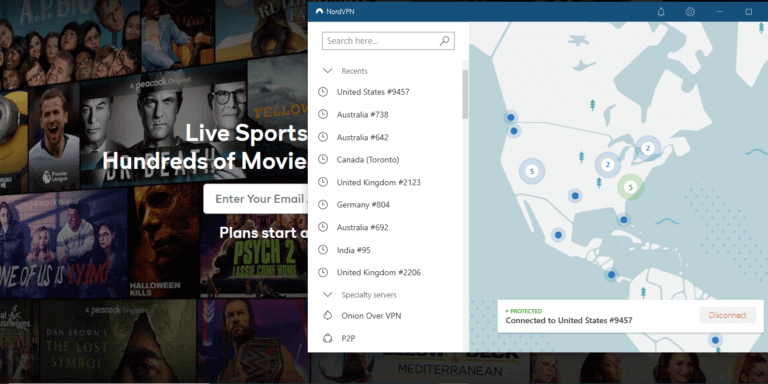This screenshot has width=768, height=384.
Task: Connect to United Kingdom #2123
Action: click(379, 182)
